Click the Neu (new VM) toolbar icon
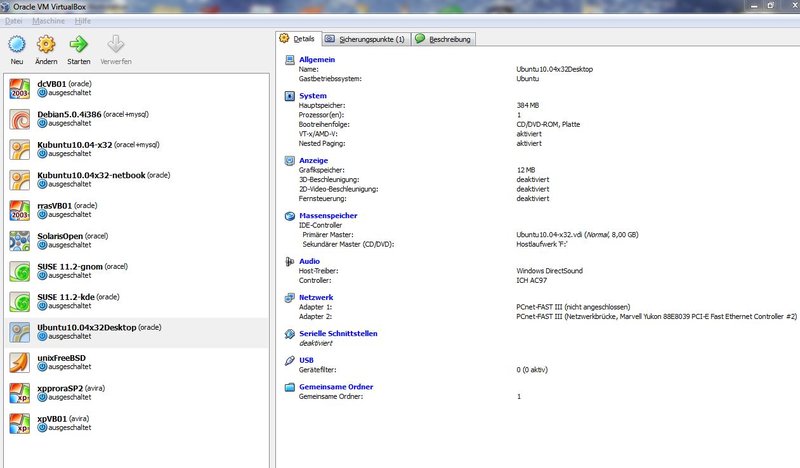 (17, 44)
